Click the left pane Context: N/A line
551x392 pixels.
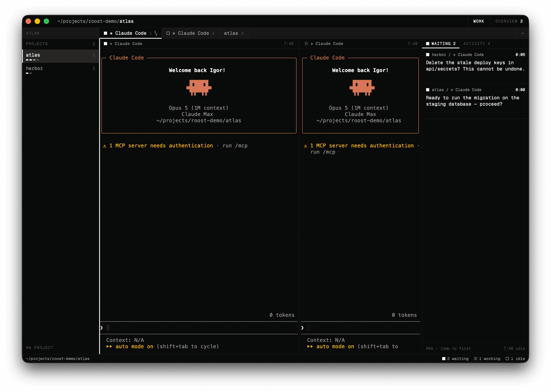(x=125, y=340)
